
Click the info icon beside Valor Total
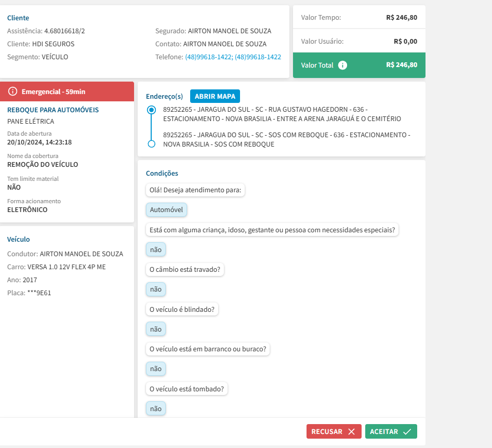342,65
